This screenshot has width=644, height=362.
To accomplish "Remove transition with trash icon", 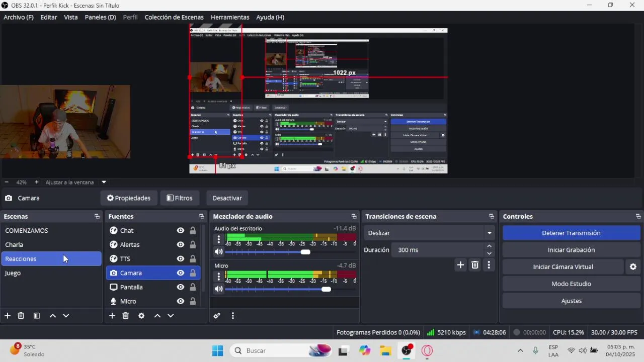I will coord(475,265).
